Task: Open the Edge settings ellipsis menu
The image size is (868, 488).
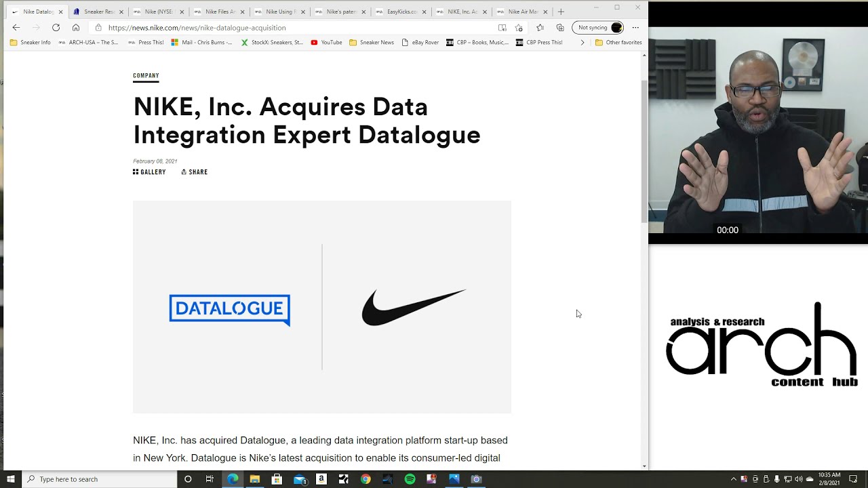Action: [x=635, y=28]
